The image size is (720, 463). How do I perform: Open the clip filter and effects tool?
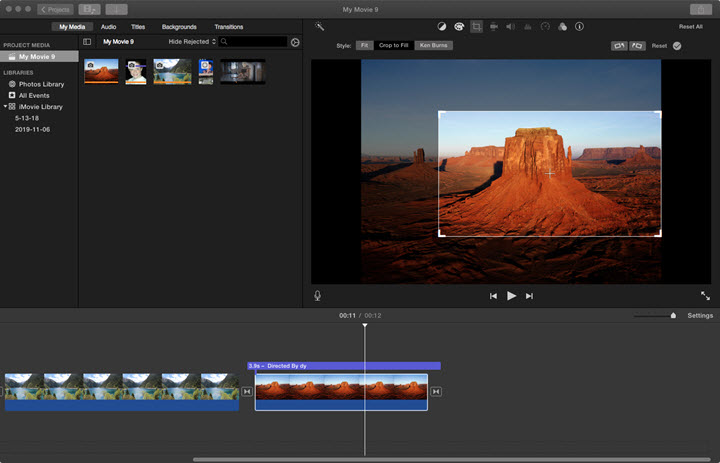click(561, 27)
